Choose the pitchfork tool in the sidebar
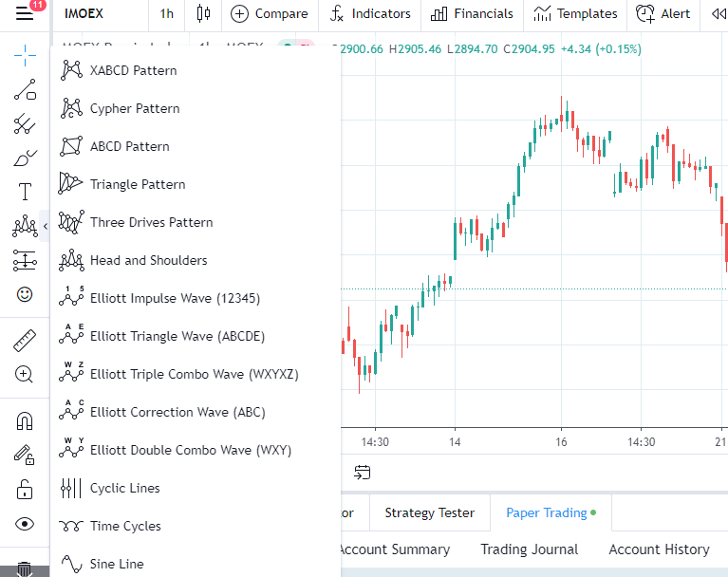The height and width of the screenshot is (577, 728). 25,124
